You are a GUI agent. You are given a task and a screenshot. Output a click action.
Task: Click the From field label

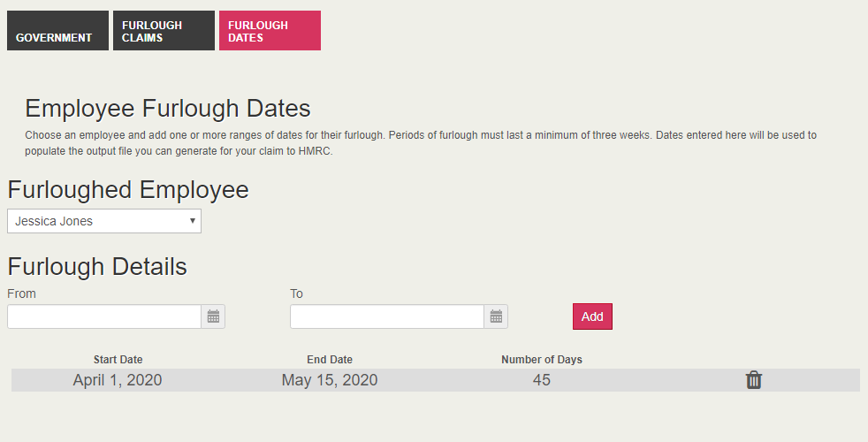[21, 293]
